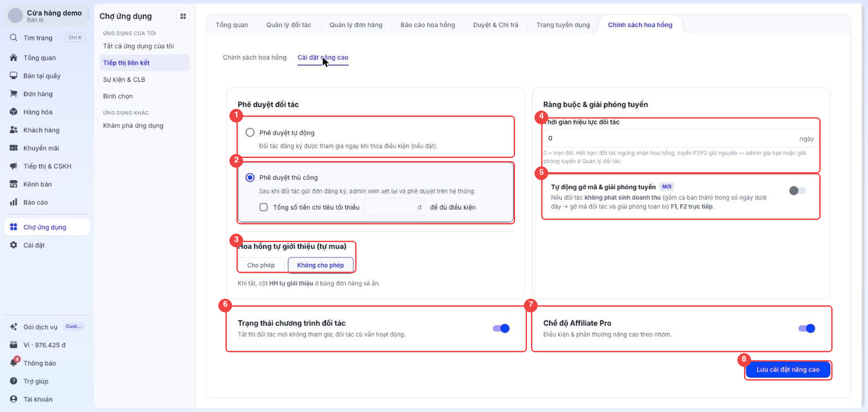Click the Tiếp thị & CSKH megaphone icon
868x412 pixels.
14,166
